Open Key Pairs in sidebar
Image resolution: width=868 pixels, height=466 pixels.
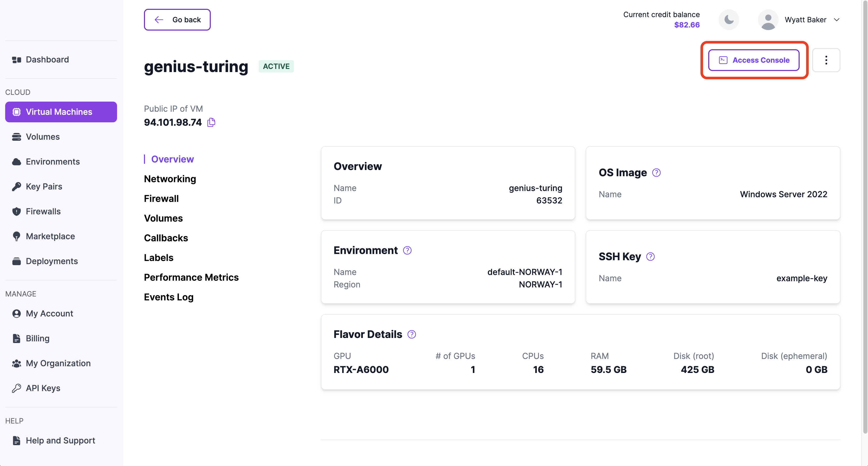coord(44,186)
